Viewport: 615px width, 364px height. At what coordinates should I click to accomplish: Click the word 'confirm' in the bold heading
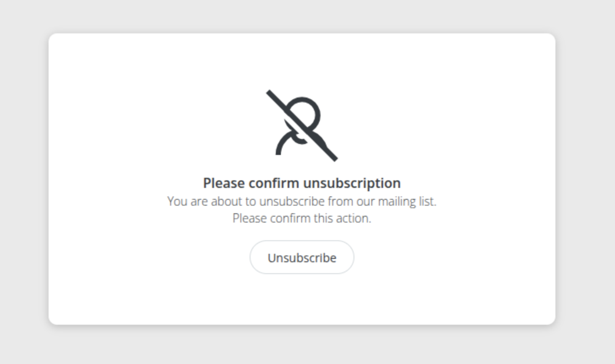[x=274, y=183]
